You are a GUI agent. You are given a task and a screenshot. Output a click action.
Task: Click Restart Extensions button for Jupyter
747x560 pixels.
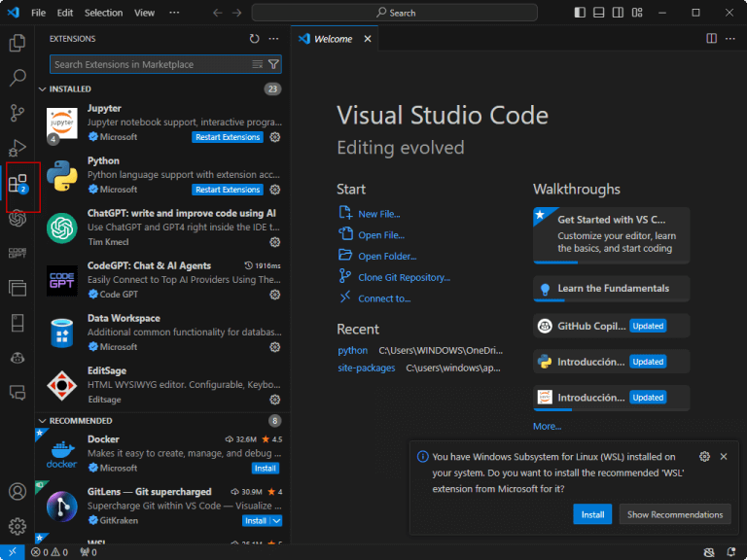click(228, 137)
